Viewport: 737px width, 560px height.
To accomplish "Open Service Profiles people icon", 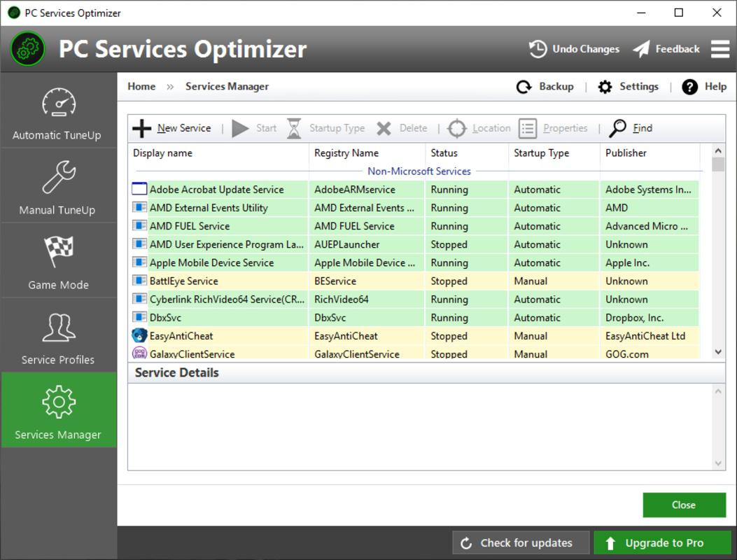I will coord(59,328).
